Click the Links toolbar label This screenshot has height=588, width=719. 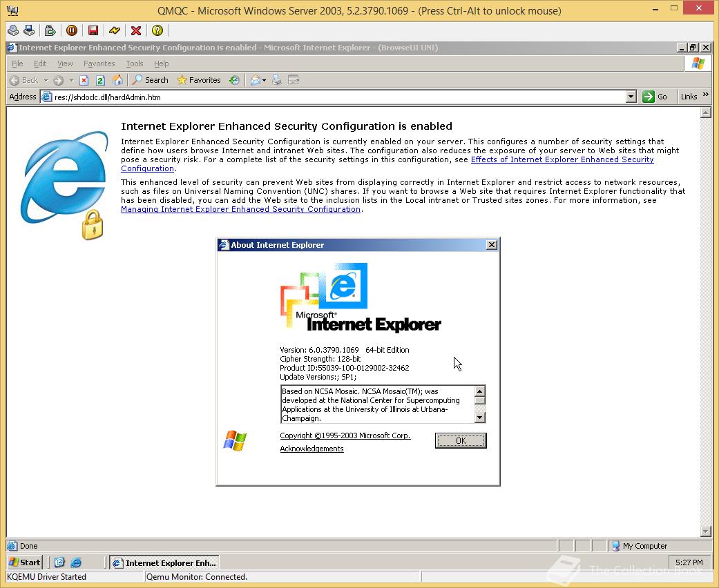click(x=689, y=97)
